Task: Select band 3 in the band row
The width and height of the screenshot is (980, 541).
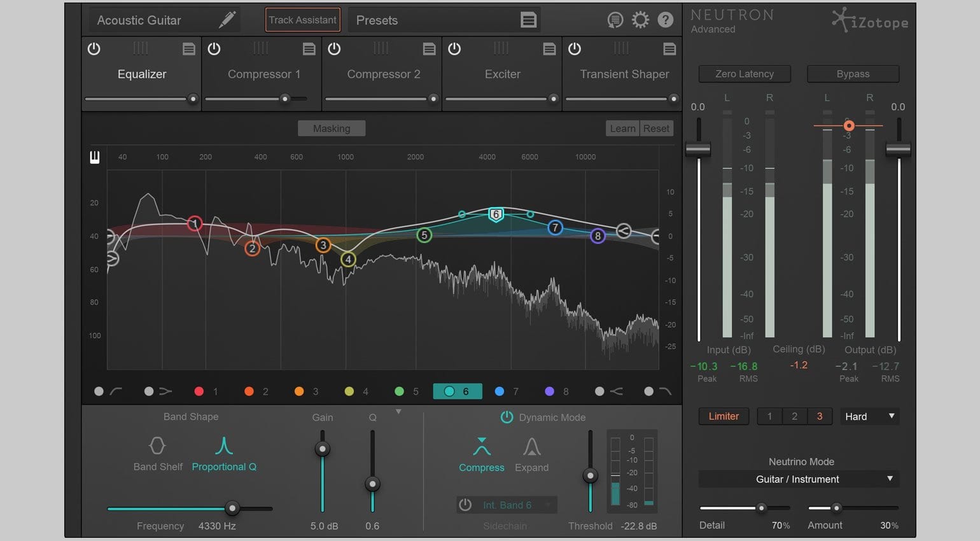Action: click(x=307, y=391)
